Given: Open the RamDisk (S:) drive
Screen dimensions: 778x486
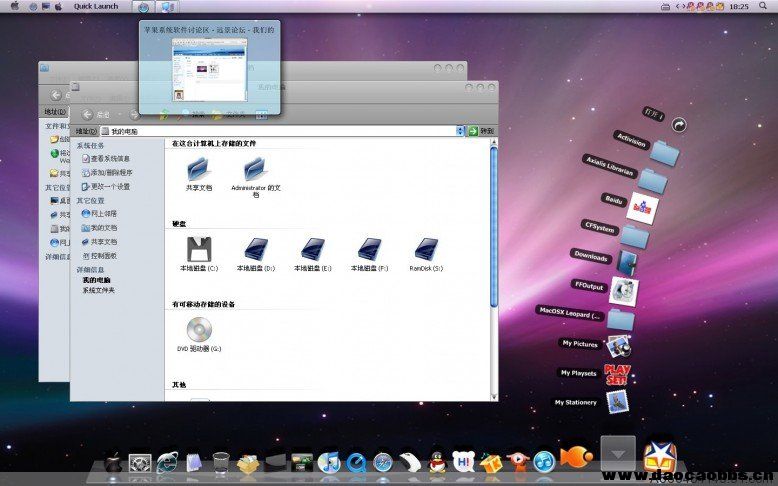Looking at the screenshot, I should (x=427, y=250).
